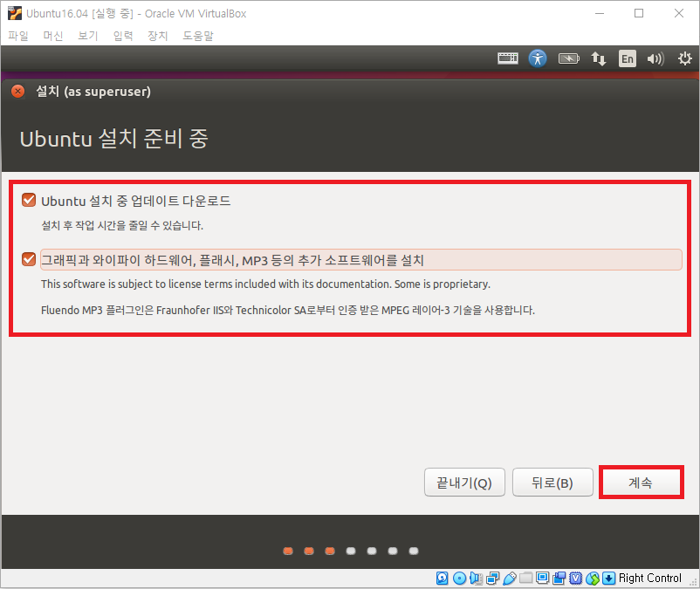Image resolution: width=700 pixels, height=589 pixels.
Task: Click the Fluendo MP3 플러그인 description text
Action: [288, 310]
